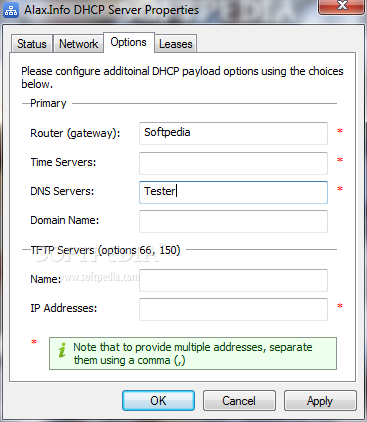Focus the IP Addresses input box

click(x=233, y=309)
